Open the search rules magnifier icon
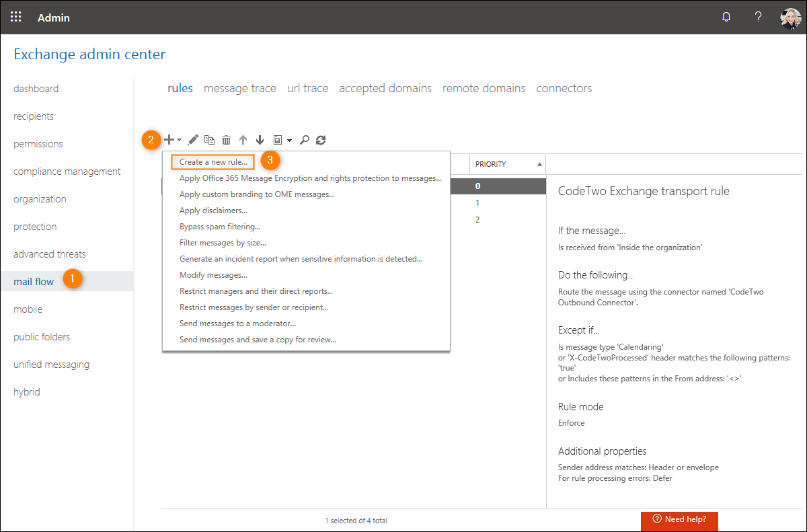The height and width of the screenshot is (532, 807). pyautogui.click(x=305, y=139)
